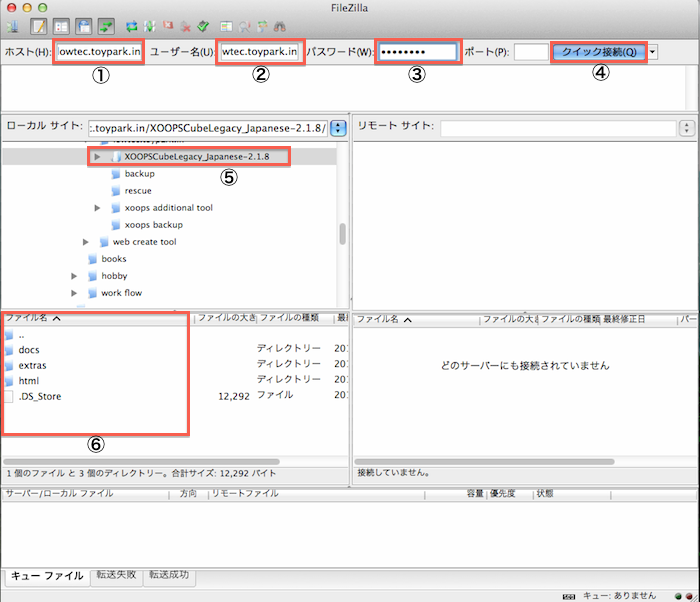Click the status bar activity indicator lights
This screenshot has height=602, width=700.
(683, 596)
